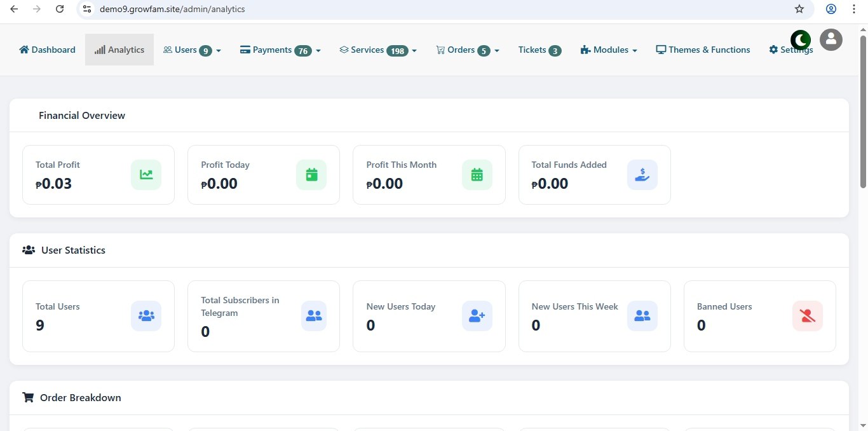This screenshot has height=431, width=868.
Task: Open Chrome three-dot menu
Action: click(854, 9)
